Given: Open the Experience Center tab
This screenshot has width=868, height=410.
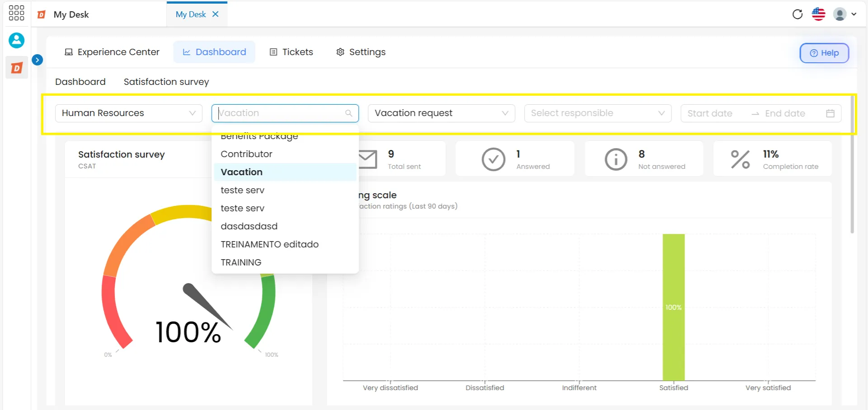Looking at the screenshot, I should pyautogui.click(x=112, y=52).
